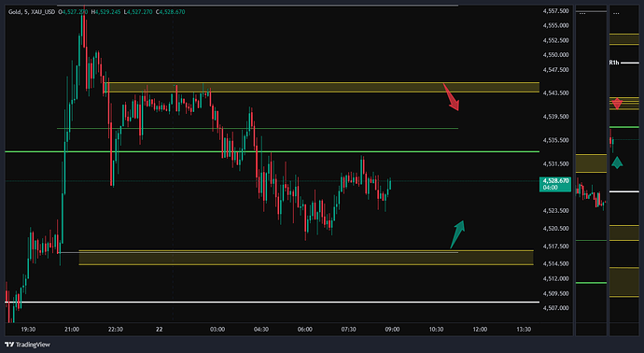
Task: Click price axis label 4,547.500
Action: [555, 70]
